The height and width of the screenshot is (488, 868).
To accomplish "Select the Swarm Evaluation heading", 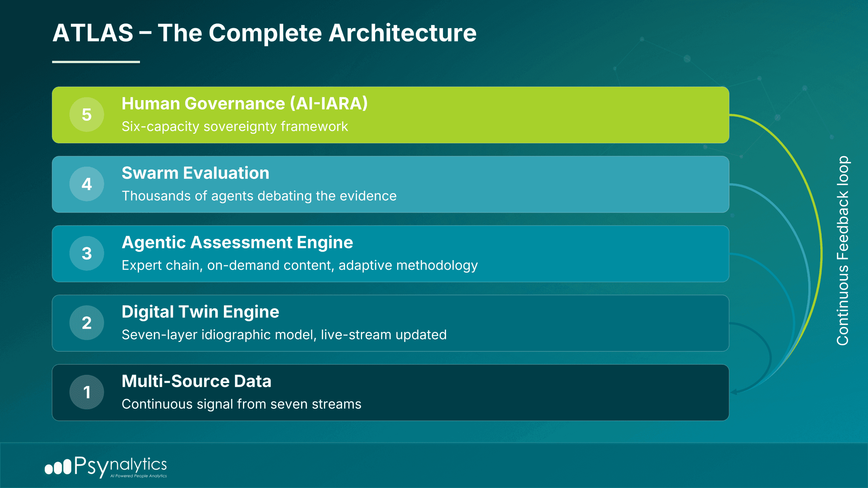I will point(195,173).
